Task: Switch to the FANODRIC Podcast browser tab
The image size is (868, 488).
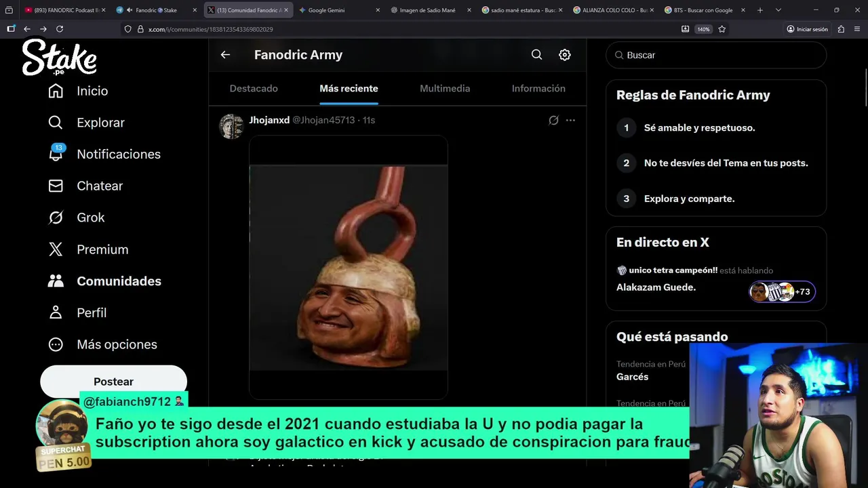Action: click(65, 10)
